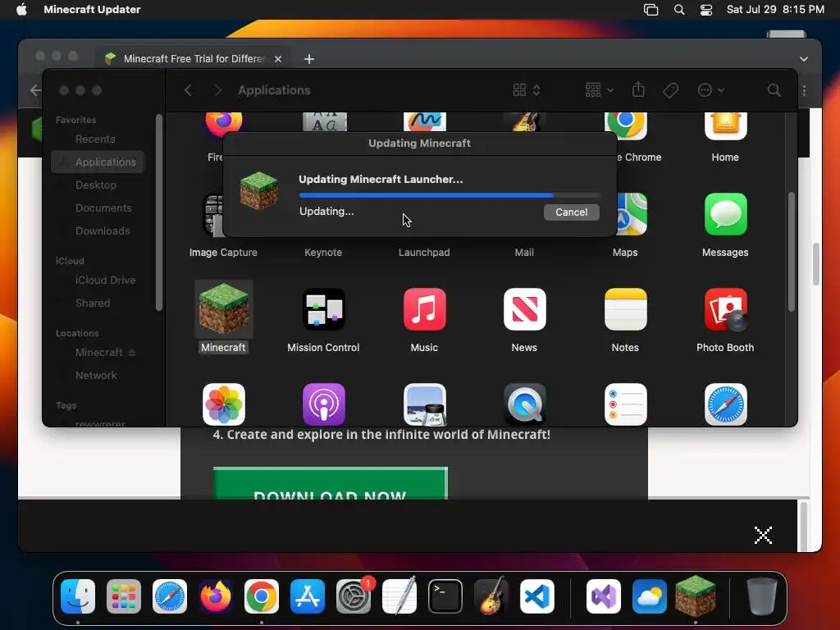This screenshot has height=630, width=840.
Task: Open Launchpad from the Dock
Action: 124,596
